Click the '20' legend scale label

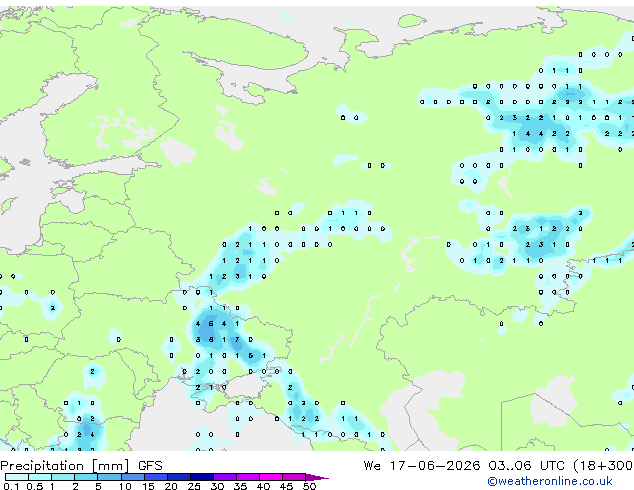point(171,486)
